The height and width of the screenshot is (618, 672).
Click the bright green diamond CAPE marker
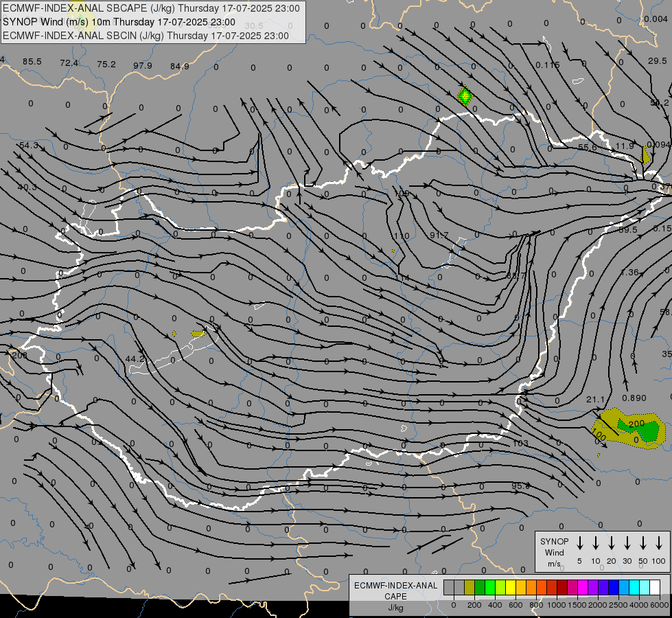pyautogui.click(x=465, y=96)
